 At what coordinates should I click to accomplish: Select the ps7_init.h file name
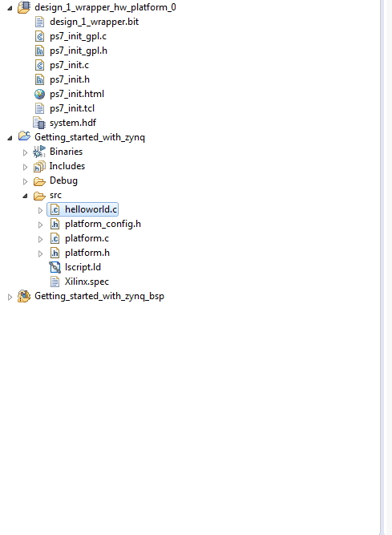(x=70, y=79)
